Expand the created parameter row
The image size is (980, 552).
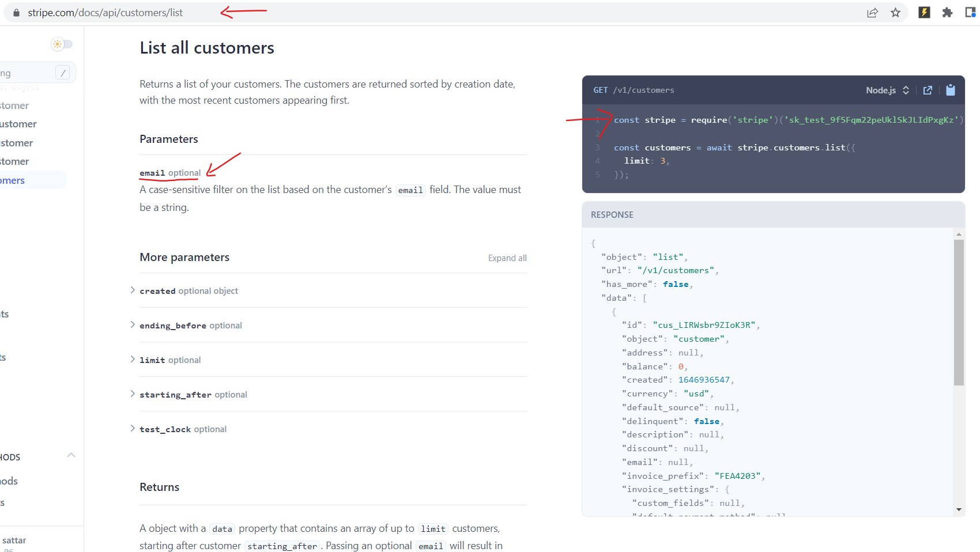tap(329, 291)
